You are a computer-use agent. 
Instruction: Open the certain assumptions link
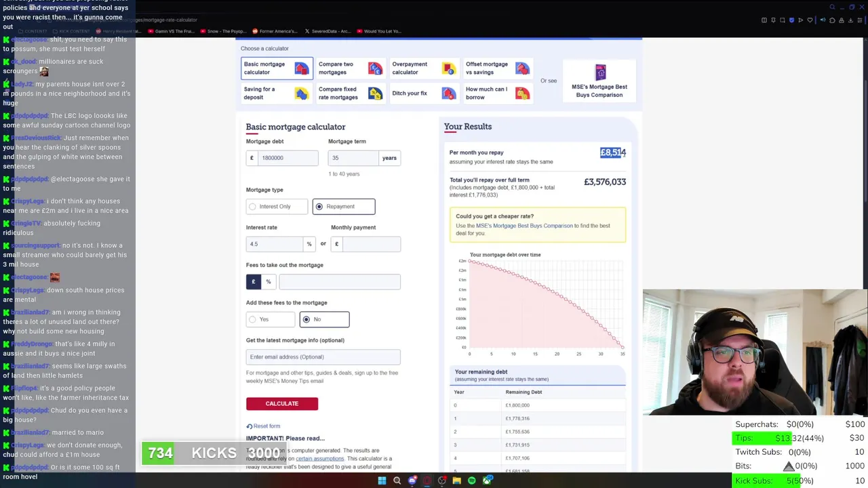(319, 459)
